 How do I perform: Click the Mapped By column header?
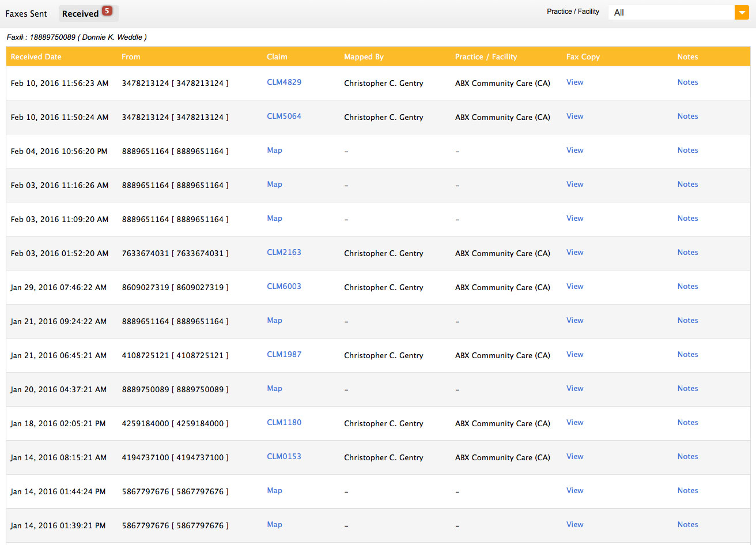[x=364, y=57]
